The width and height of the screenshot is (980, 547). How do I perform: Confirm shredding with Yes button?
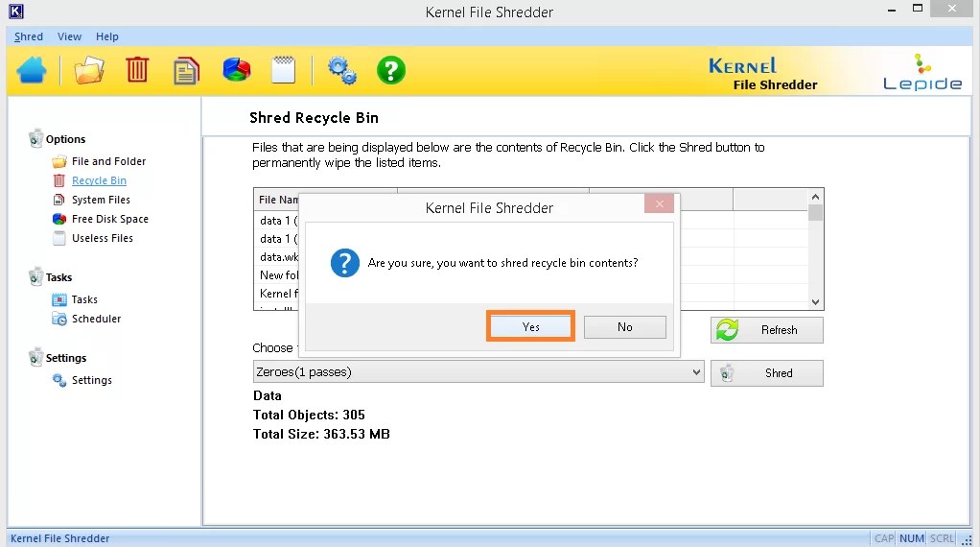point(530,327)
